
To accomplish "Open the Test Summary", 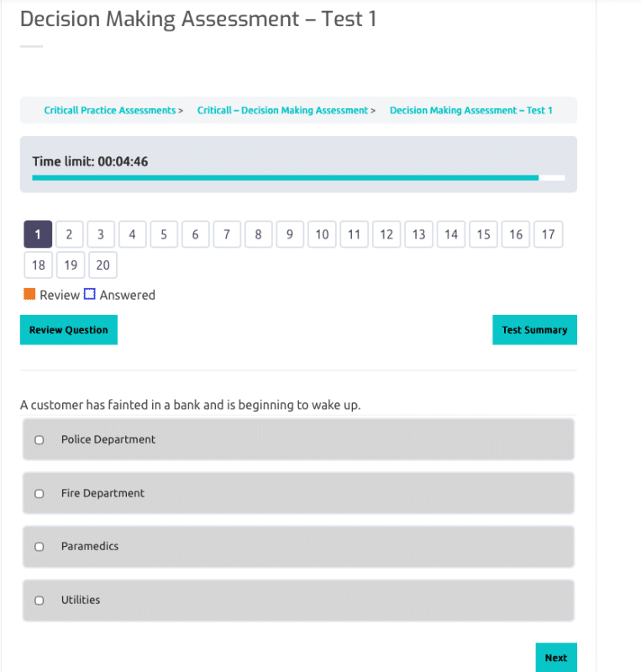I will 534,329.
